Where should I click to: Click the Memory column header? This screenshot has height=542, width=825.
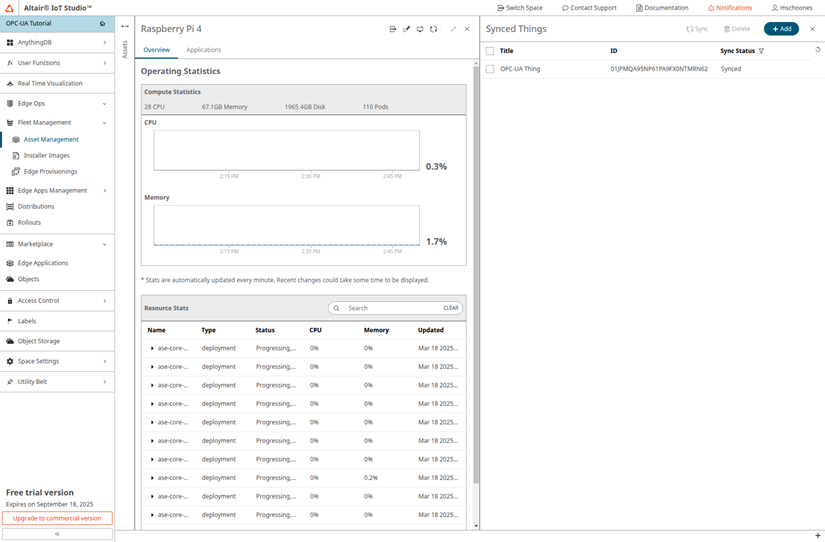376,330
